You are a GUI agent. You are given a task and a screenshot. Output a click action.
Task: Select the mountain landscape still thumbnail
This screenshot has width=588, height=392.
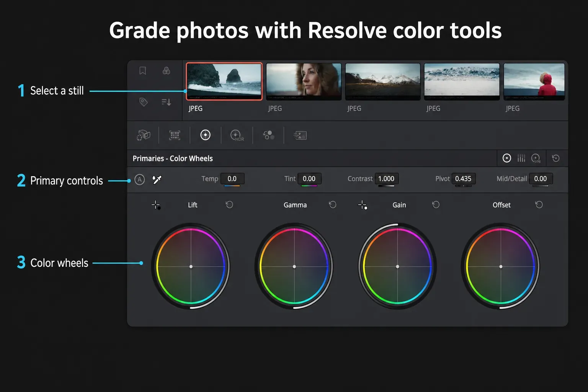[383, 82]
